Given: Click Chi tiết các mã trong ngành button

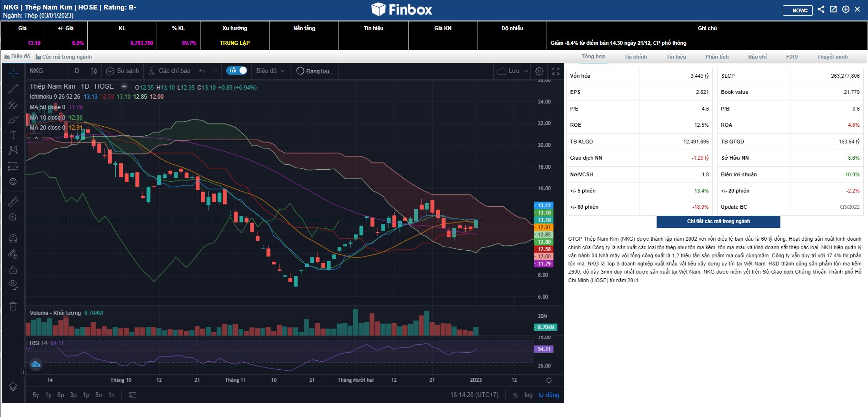Looking at the screenshot, I should pos(718,222).
